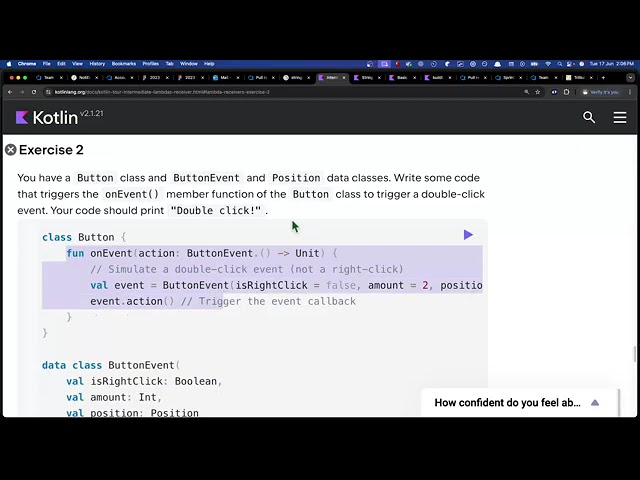The height and width of the screenshot is (480, 640).
Task: Close the Tribu tab
Action: point(591,78)
